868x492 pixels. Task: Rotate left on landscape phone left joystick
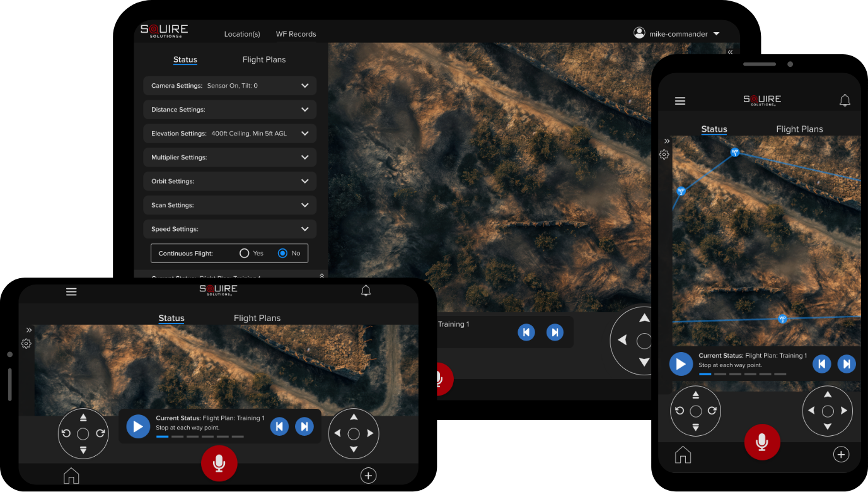66,433
